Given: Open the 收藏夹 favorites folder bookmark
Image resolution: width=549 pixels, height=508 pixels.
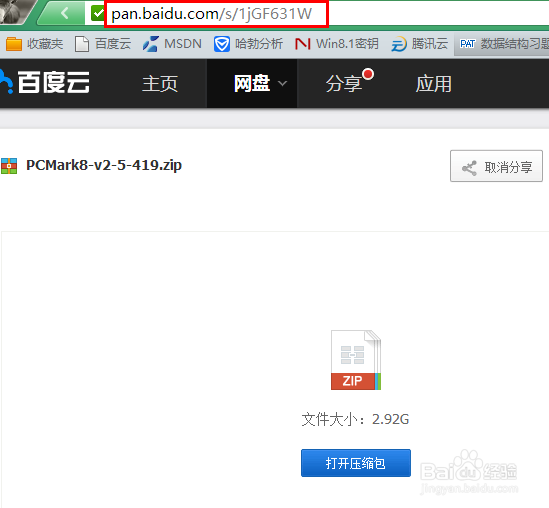Looking at the screenshot, I should pyautogui.click(x=34, y=44).
